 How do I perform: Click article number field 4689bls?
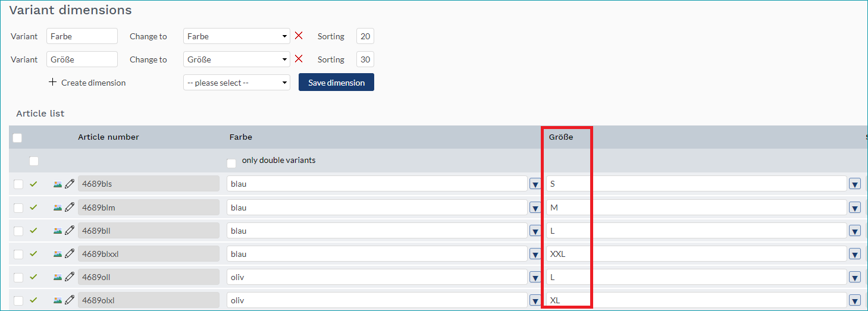[x=149, y=184]
